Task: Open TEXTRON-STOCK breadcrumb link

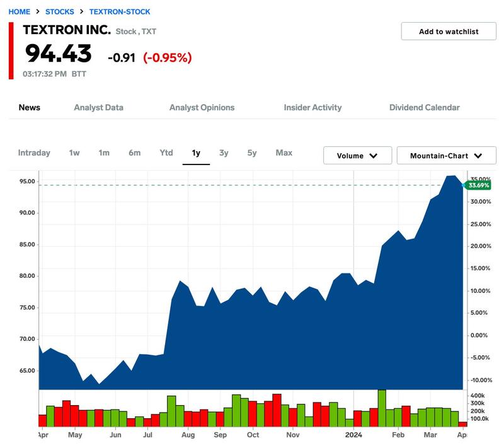Action: coord(120,12)
